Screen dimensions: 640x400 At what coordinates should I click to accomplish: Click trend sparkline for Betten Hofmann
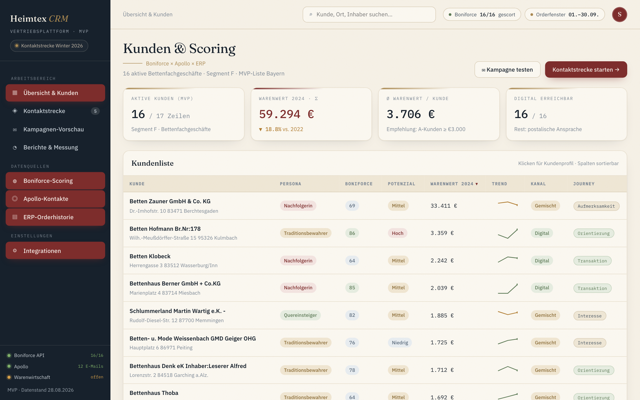coord(508,233)
